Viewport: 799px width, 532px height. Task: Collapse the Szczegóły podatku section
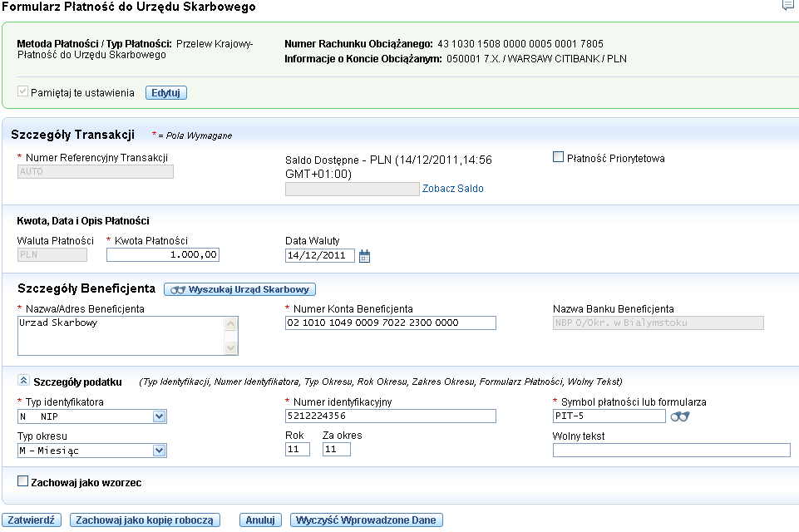click(x=23, y=380)
